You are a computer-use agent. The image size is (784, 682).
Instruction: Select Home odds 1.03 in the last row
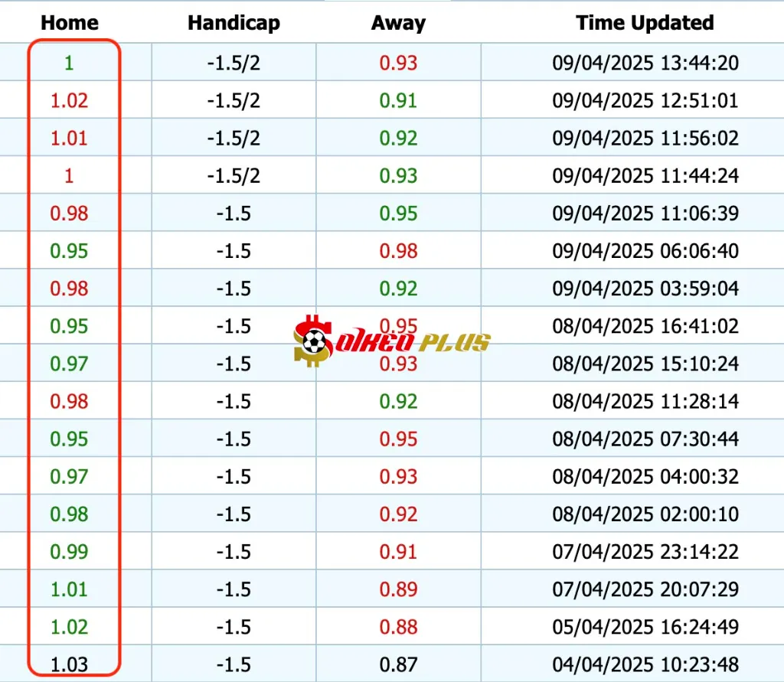(69, 664)
